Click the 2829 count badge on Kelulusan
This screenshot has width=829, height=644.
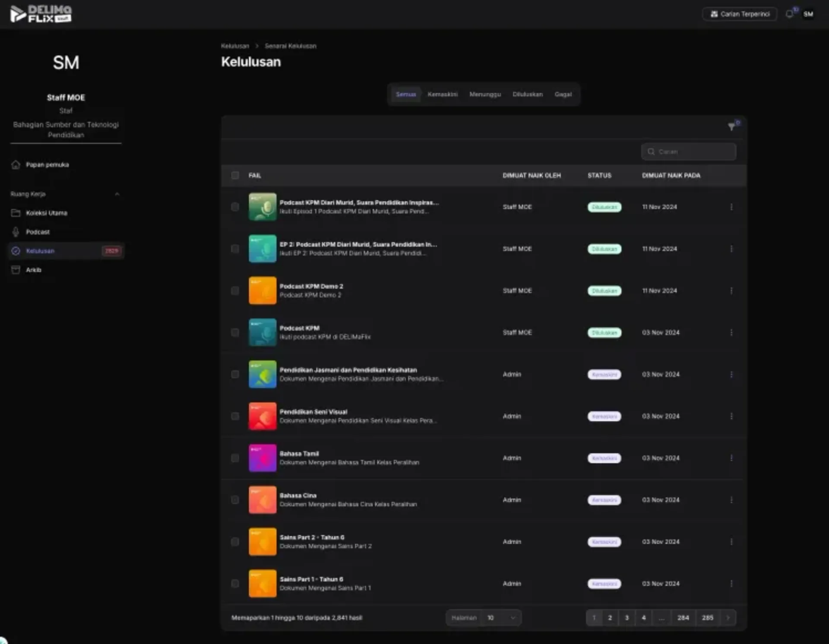click(x=111, y=251)
